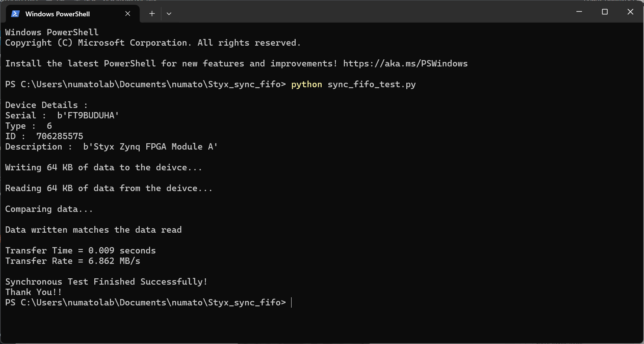The width and height of the screenshot is (644, 344).
Task: Minimize the terminal window
Action: [x=579, y=12]
